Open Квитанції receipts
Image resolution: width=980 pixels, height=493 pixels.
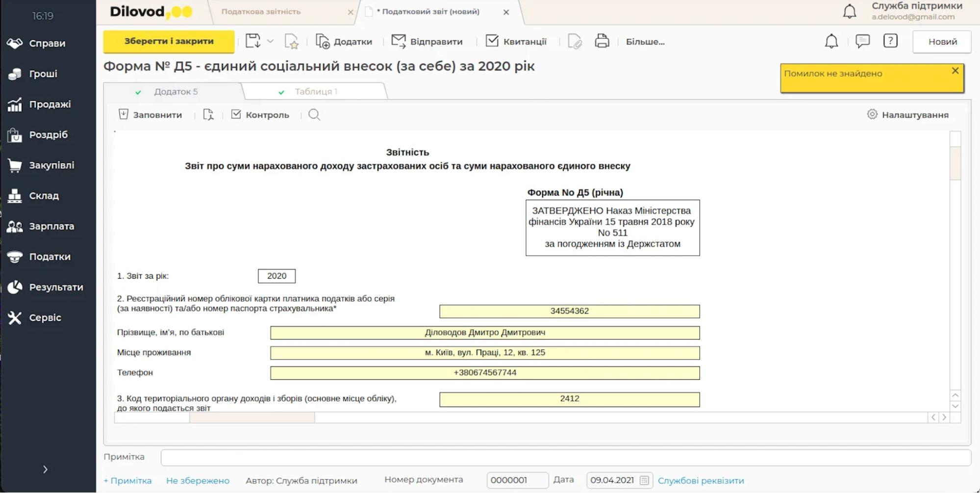click(516, 42)
